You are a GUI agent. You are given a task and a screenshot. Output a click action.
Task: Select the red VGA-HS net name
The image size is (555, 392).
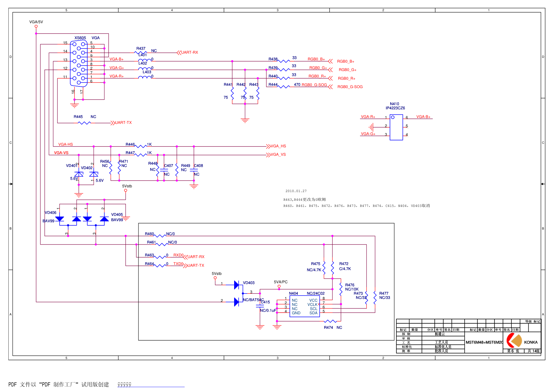point(65,144)
